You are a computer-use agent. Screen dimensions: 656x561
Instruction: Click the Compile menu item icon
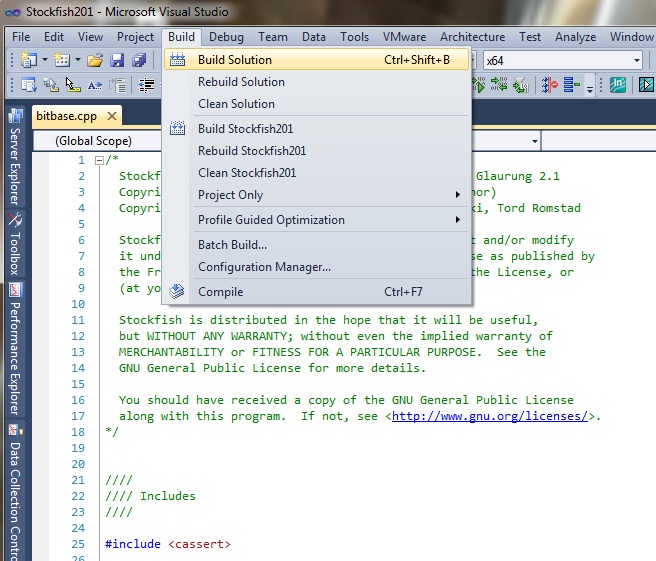pos(177,292)
